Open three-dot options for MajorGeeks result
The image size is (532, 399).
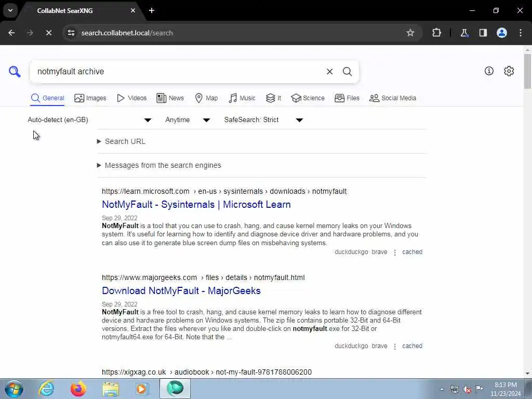(395, 347)
